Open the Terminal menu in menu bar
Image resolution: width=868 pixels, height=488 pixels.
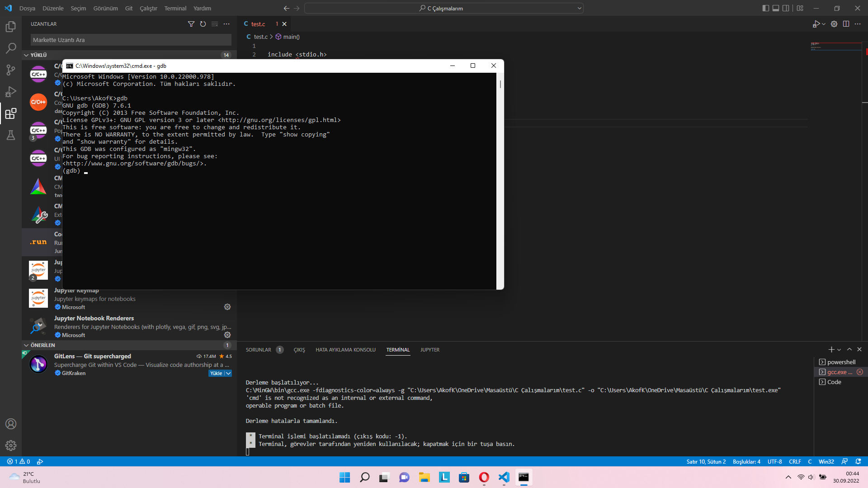pos(175,8)
